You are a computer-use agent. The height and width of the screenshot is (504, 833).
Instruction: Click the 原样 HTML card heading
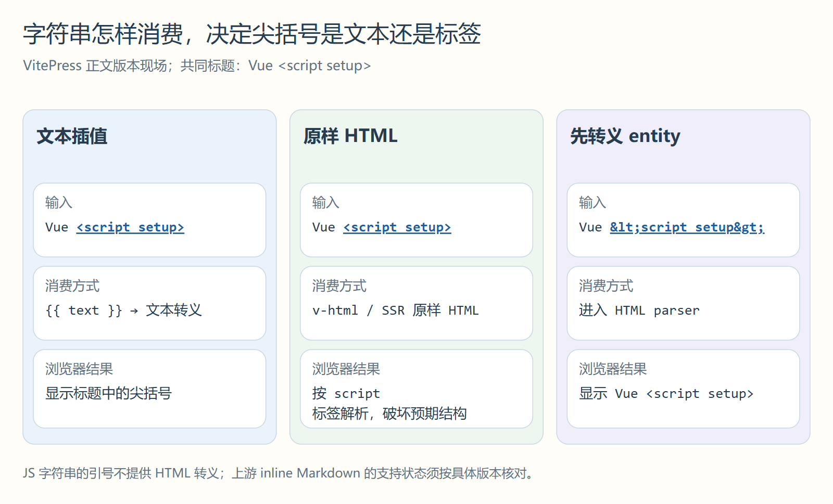point(350,136)
